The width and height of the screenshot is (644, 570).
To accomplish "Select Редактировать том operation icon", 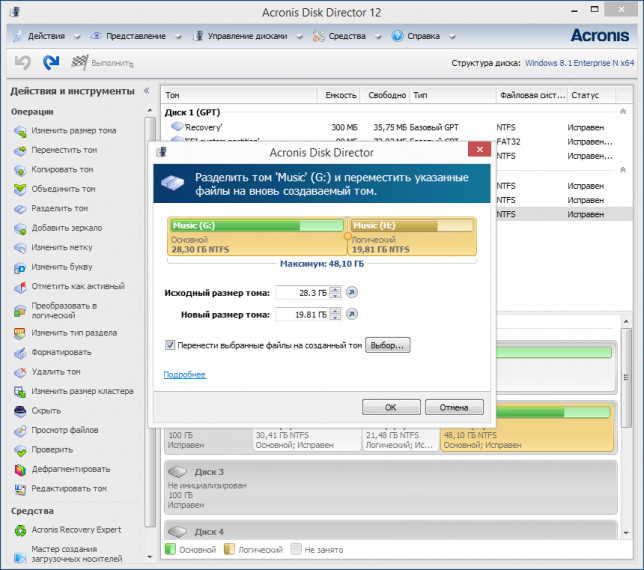I will tap(20, 489).
